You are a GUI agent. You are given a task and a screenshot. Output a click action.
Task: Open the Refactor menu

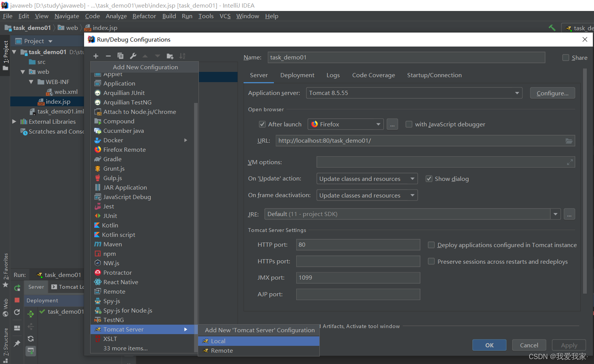click(x=144, y=16)
